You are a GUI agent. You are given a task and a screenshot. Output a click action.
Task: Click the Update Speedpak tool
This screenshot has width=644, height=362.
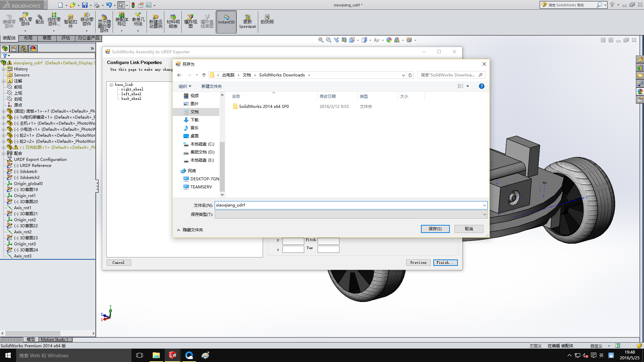tap(248, 21)
